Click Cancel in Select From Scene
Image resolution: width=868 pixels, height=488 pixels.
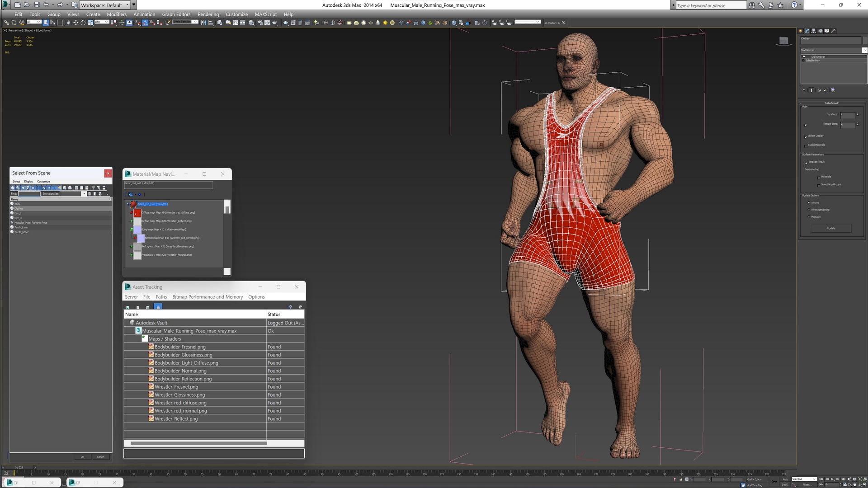tap(101, 457)
